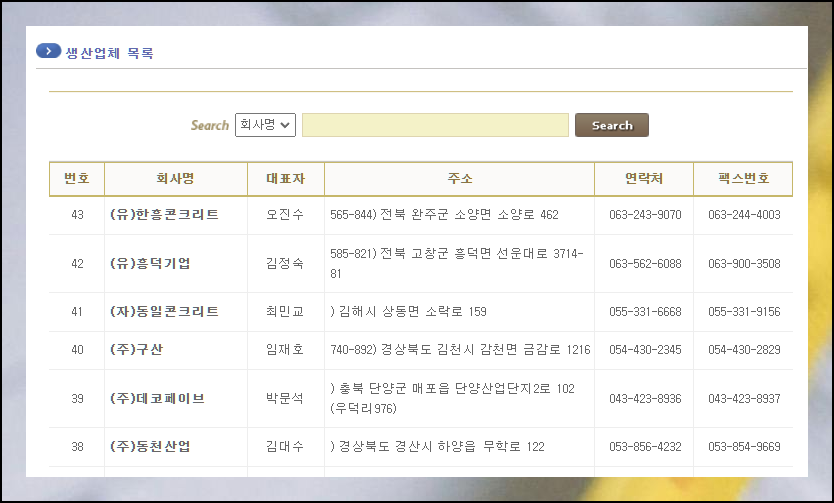Click phone number 043-423-8936
834x503 pixels.
point(645,398)
